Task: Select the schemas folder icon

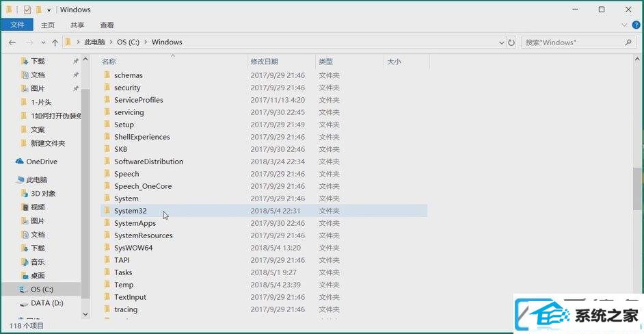Action: (x=107, y=75)
